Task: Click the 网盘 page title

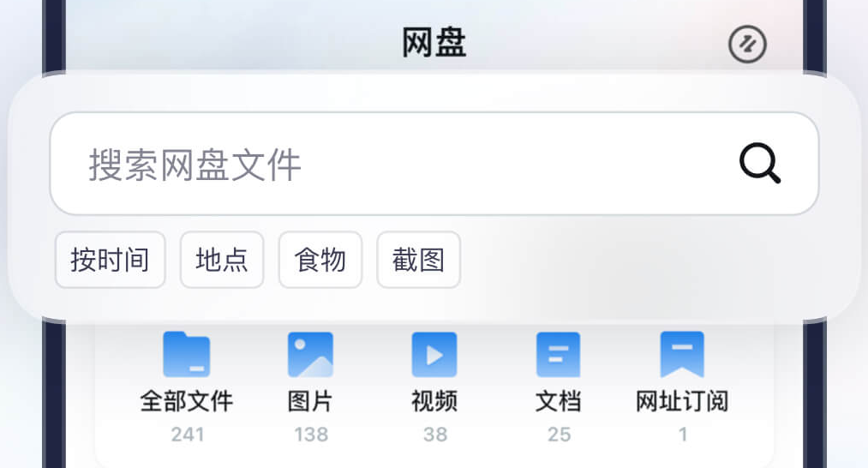Action: pyautogui.click(x=434, y=43)
